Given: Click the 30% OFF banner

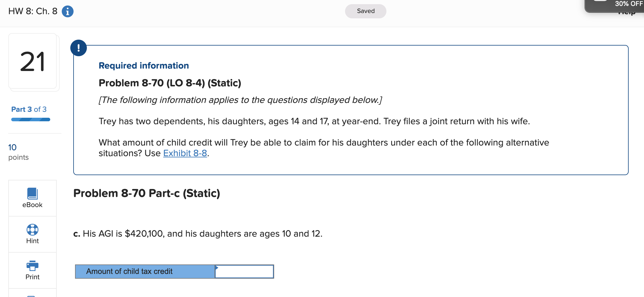Looking at the screenshot, I should tap(627, 4).
